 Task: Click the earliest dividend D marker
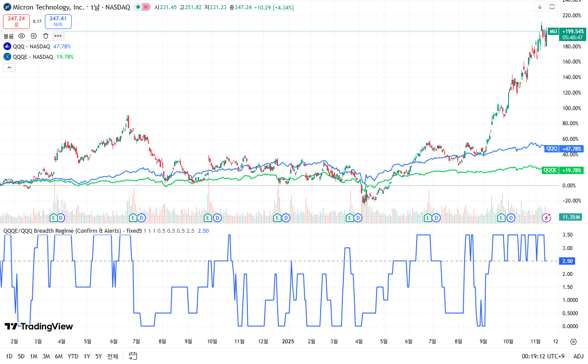click(x=61, y=217)
